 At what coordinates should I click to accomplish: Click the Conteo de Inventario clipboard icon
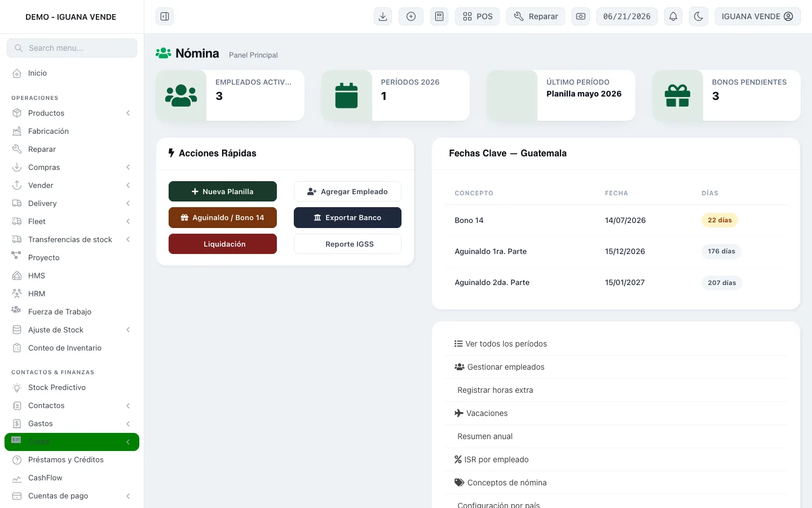17,348
